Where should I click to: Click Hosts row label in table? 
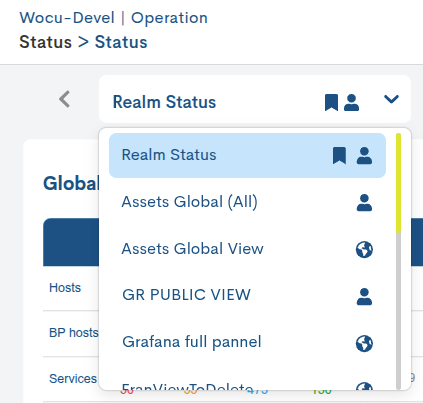click(x=65, y=288)
